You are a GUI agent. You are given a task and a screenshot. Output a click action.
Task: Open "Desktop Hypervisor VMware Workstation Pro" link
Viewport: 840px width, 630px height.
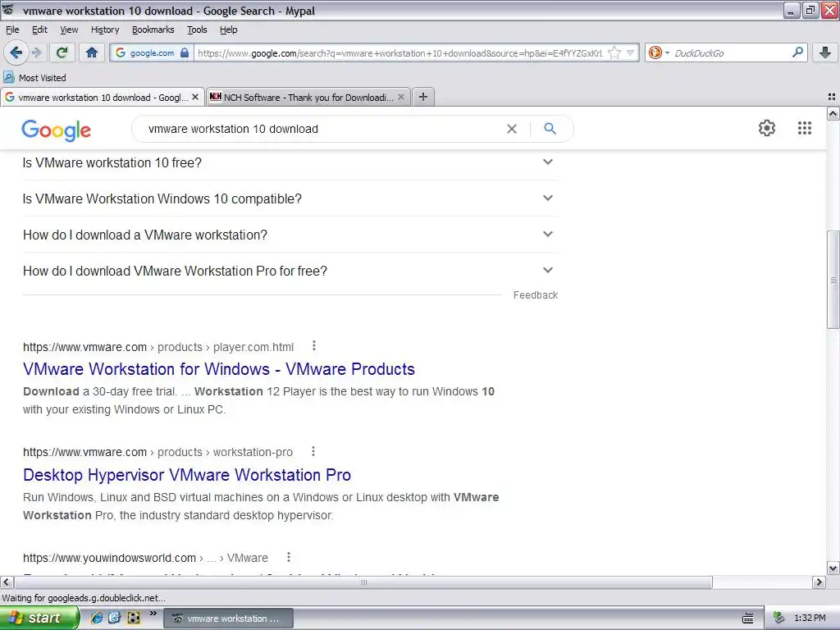[x=187, y=475]
